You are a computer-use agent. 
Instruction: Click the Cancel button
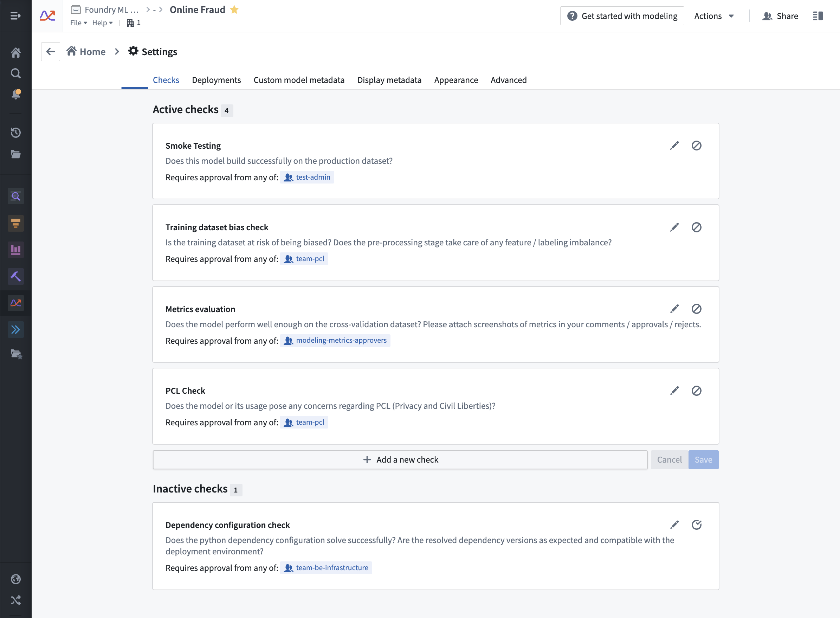pos(669,460)
